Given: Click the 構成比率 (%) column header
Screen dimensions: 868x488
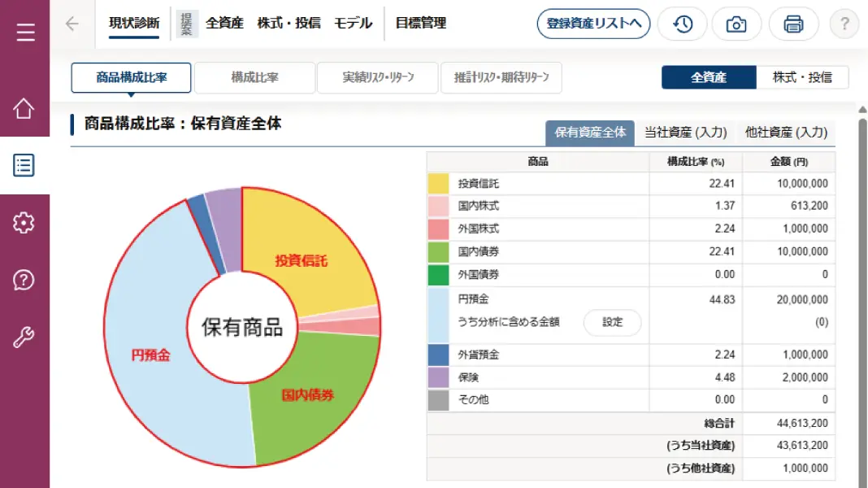Looking at the screenshot, I should 696,162.
